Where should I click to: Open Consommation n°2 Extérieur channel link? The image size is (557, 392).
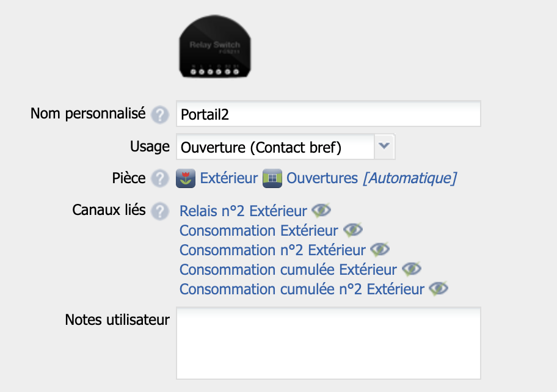(272, 250)
